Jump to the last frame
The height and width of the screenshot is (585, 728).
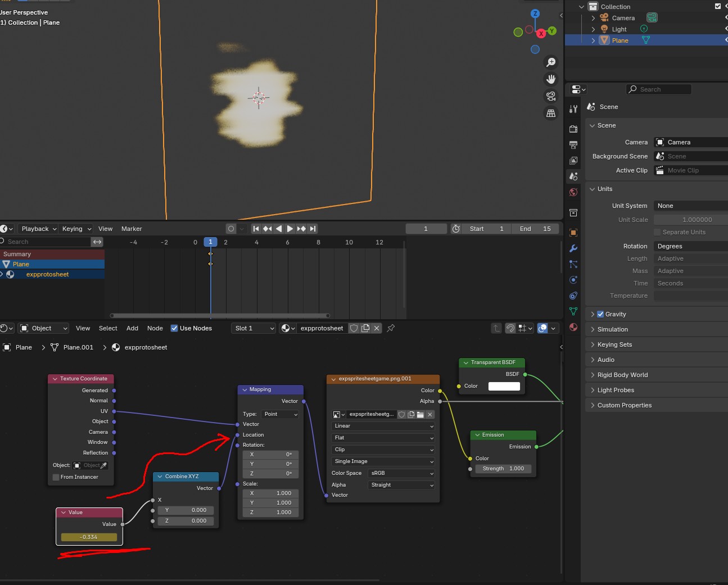tap(313, 229)
